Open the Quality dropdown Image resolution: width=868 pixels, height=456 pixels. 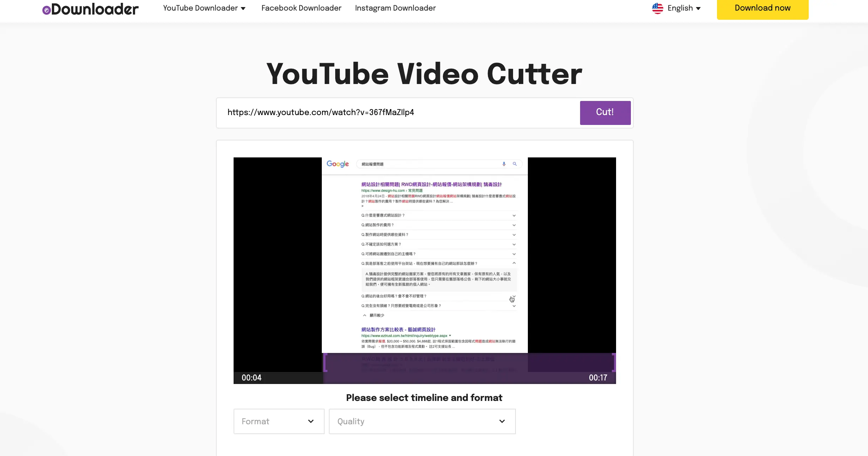tap(422, 421)
